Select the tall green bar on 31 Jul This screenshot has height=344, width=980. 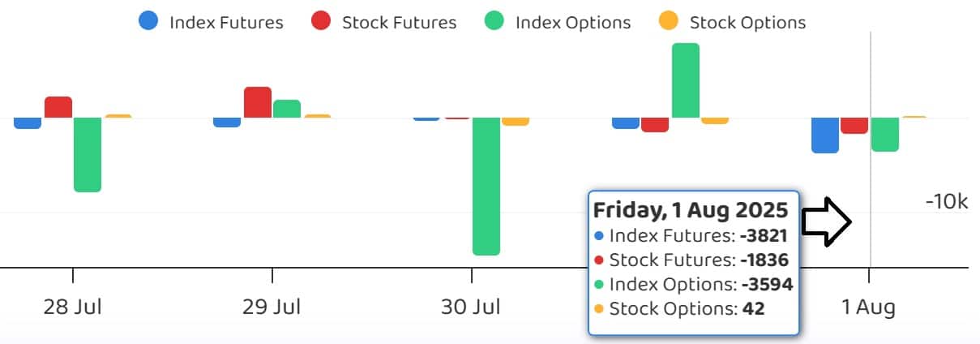coord(686,80)
